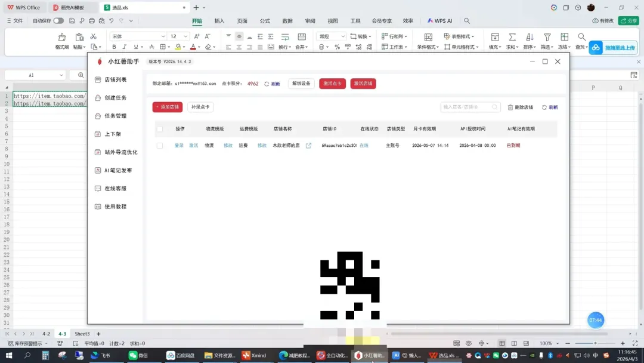Click the Undo arrow in WPS toolbar
Viewport: 644px width, 363px height.
(112, 20)
